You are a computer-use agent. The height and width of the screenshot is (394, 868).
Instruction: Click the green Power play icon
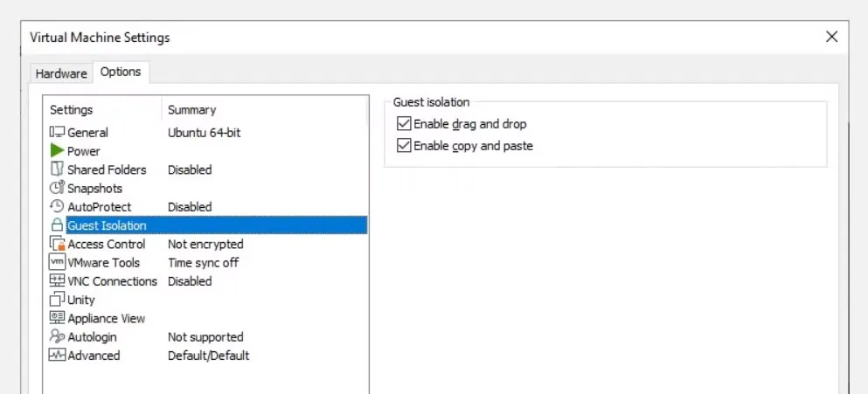pyautogui.click(x=57, y=150)
